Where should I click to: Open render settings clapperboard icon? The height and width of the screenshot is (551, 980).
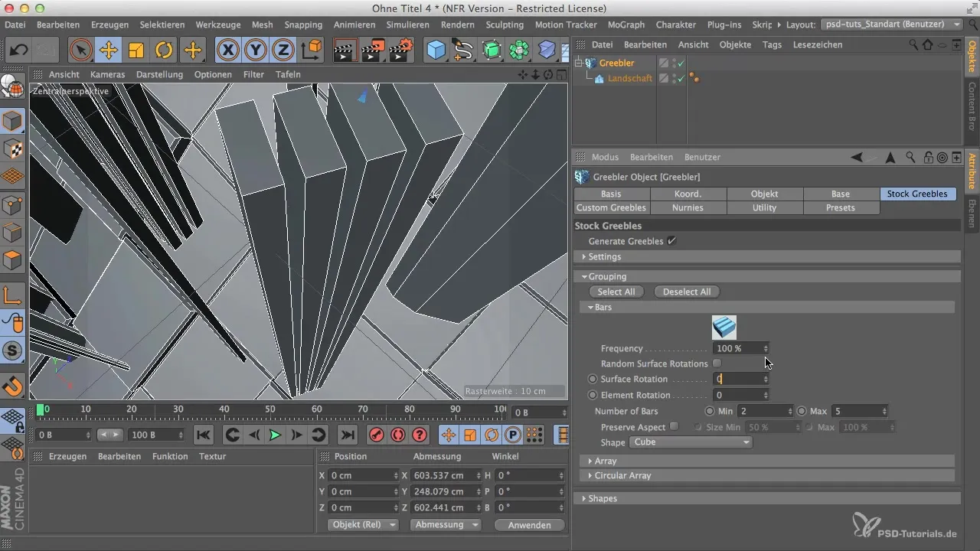click(x=400, y=51)
